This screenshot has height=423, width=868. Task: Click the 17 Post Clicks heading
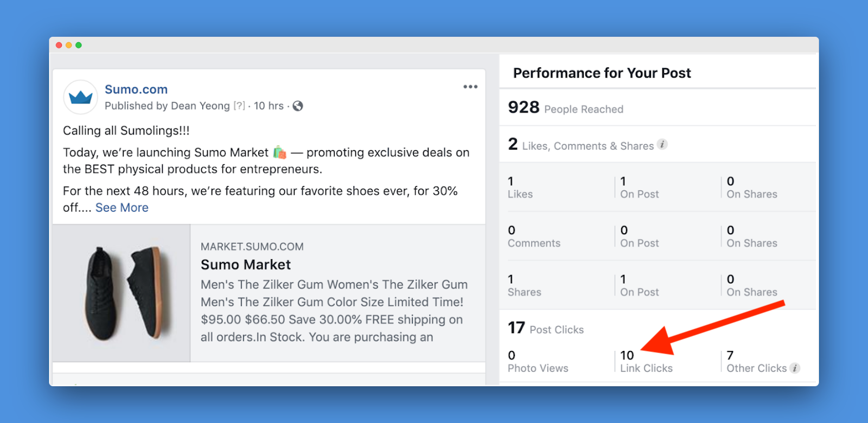(x=546, y=329)
